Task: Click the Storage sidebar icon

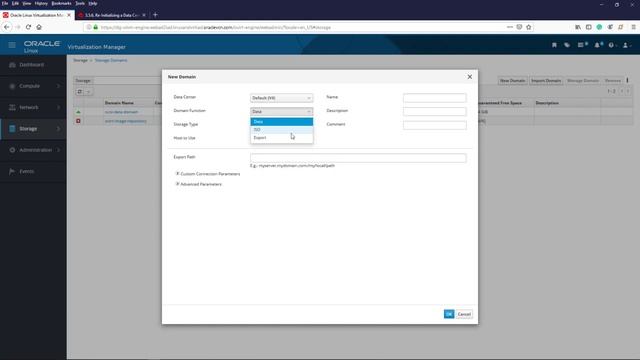Action: click(12, 129)
